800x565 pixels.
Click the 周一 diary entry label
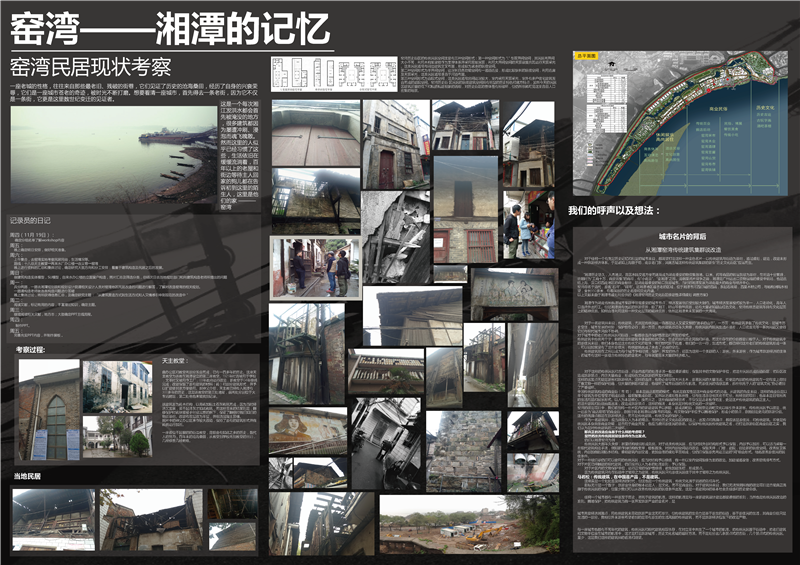[x=15, y=282]
